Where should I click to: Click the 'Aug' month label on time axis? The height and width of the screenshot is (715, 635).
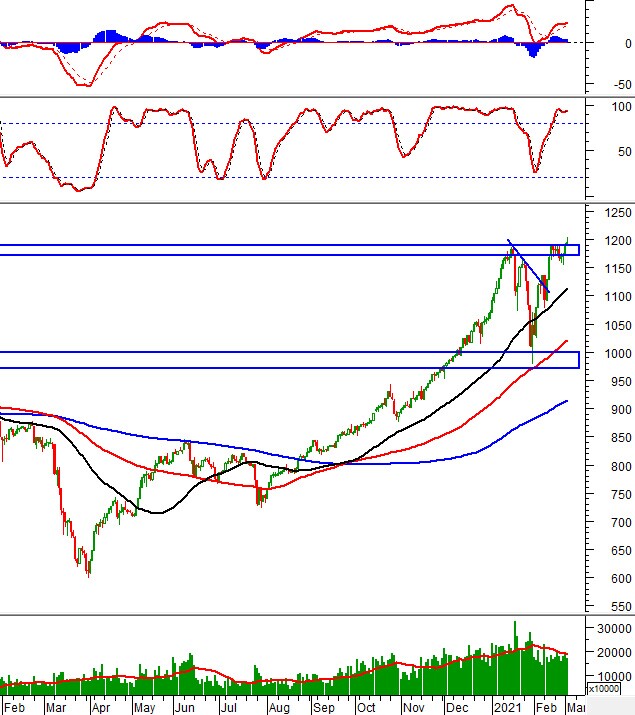tap(279, 708)
